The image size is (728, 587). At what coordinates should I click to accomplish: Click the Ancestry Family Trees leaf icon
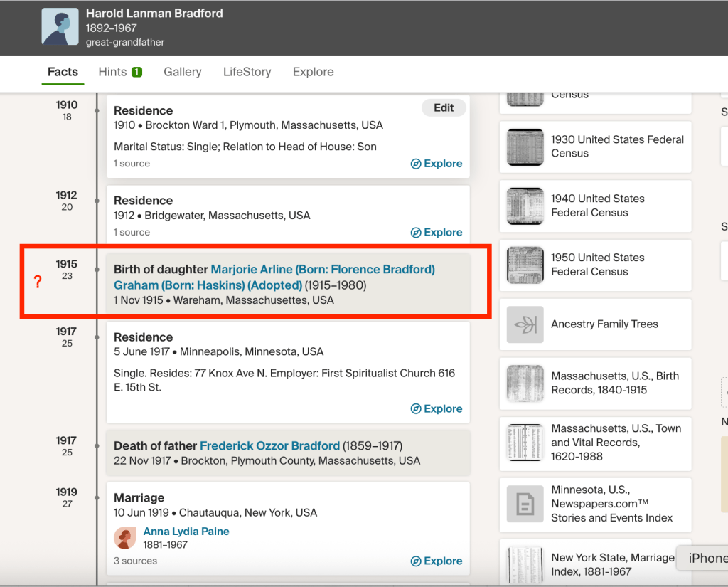(x=525, y=324)
